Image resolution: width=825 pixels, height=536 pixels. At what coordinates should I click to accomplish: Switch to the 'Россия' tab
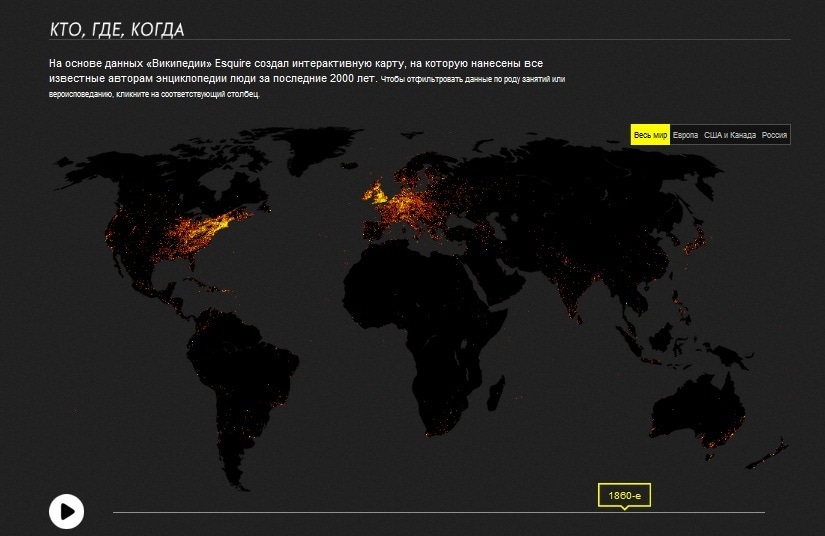(774, 135)
